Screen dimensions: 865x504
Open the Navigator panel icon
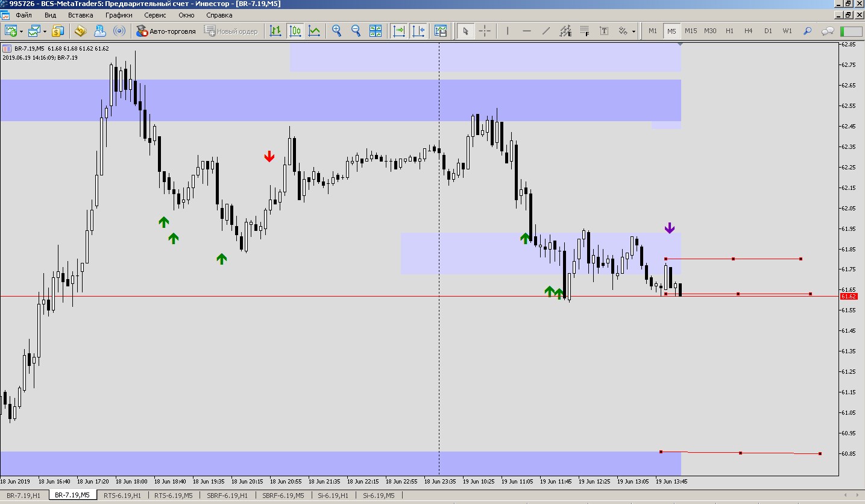coord(81,31)
